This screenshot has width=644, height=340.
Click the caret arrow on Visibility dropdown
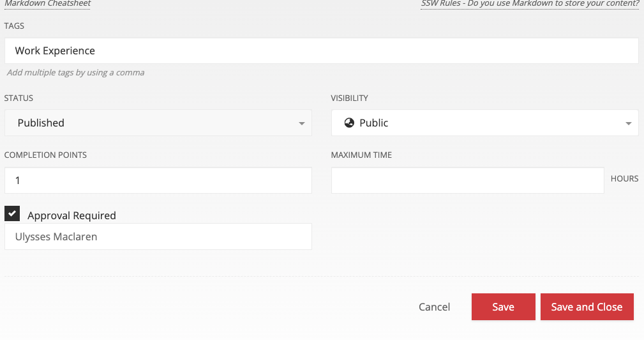click(x=629, y=123)
